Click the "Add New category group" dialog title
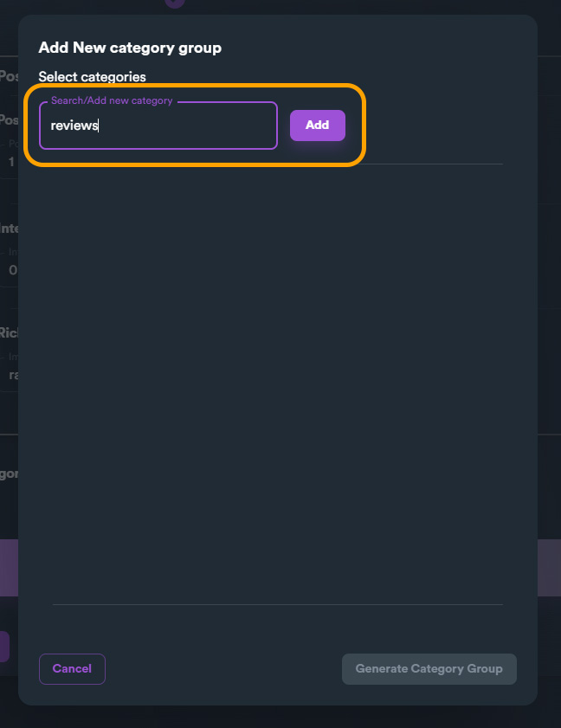This screenshot has width=561, height=728. [x=130, y=48]
